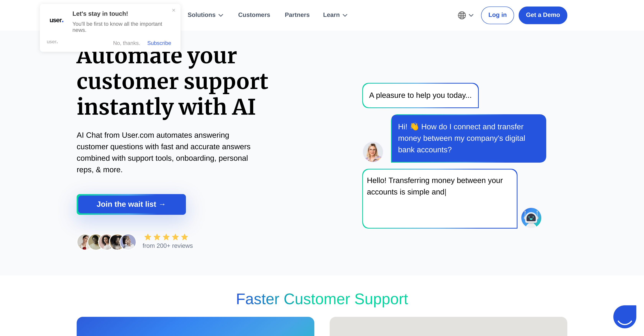Expand the Learn dropdown menu
Viewport: 644px width, 336px height.
click(335, 15)
